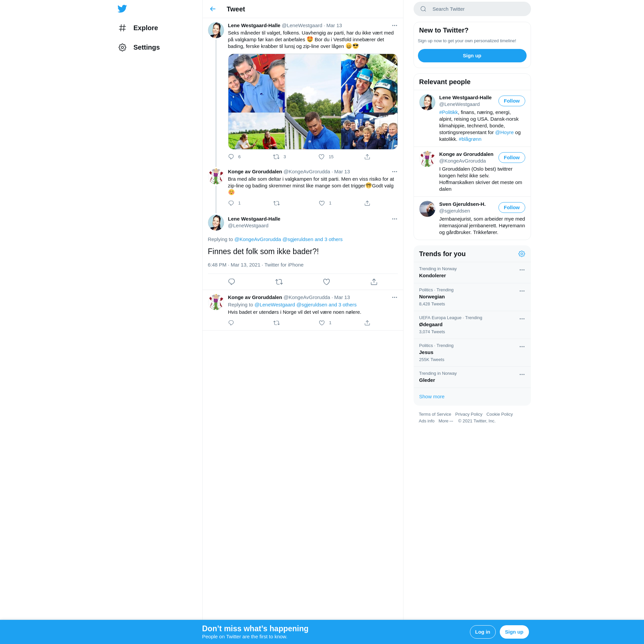Retweet the main tweet 'Finnes det folk'
The width and height of the screenshot is (644, 644).
pos(279,282)
